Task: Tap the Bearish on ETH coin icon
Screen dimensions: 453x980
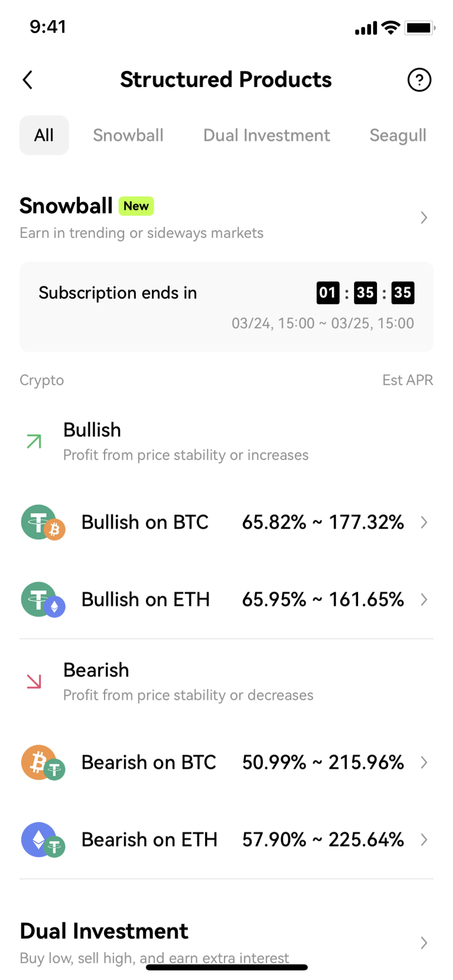Action: [x=43, y=840]
